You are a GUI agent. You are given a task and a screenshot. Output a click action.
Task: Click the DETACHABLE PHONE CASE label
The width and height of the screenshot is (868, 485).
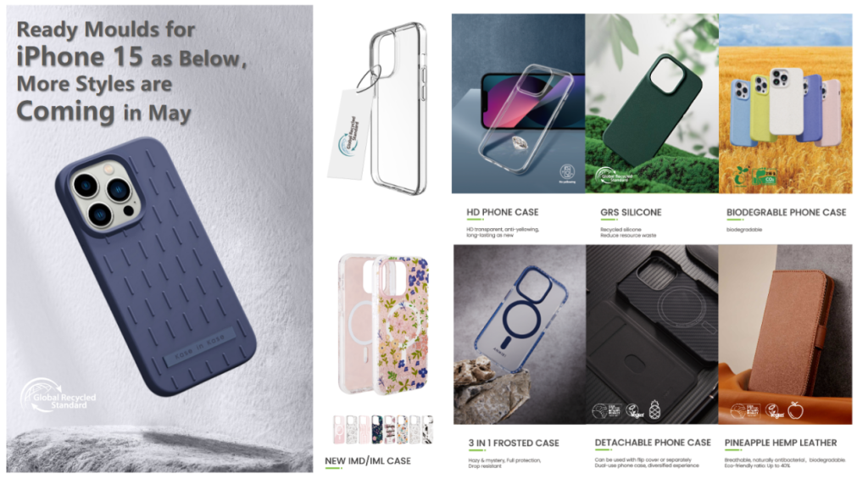pos(653,443)
